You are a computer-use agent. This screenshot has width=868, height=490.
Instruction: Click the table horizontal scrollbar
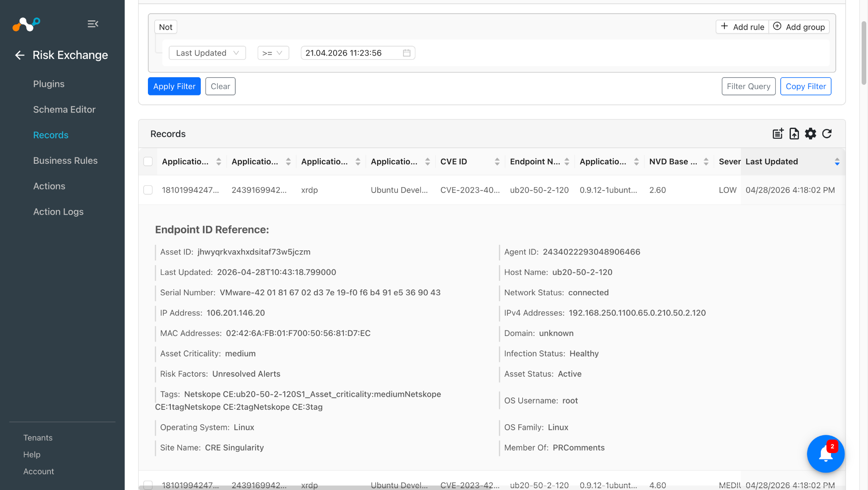pos(314,487)
